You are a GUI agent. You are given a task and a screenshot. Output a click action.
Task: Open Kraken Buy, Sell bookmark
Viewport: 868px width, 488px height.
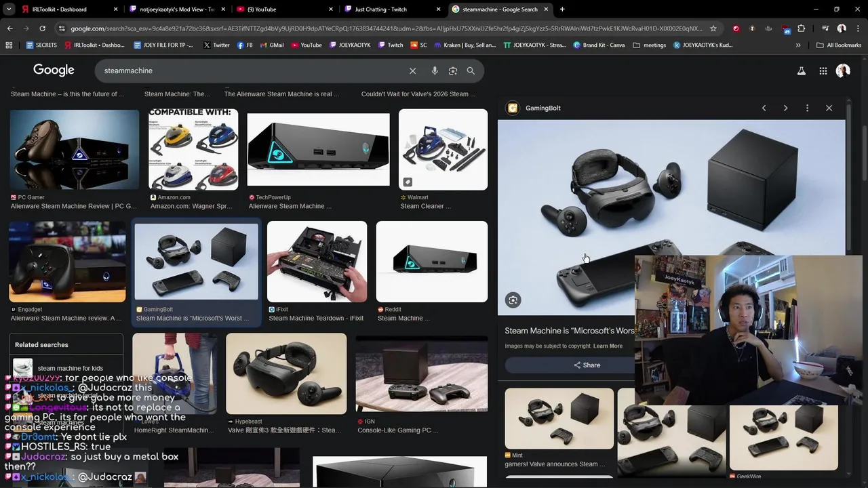(465, 45)
